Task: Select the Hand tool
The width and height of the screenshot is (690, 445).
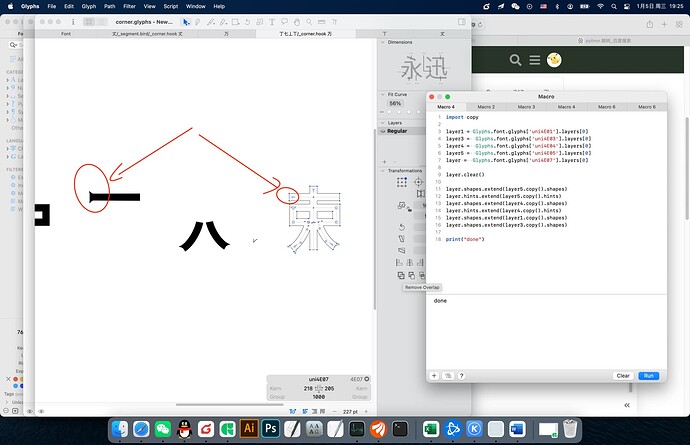Action: click(x=297, y=22)
